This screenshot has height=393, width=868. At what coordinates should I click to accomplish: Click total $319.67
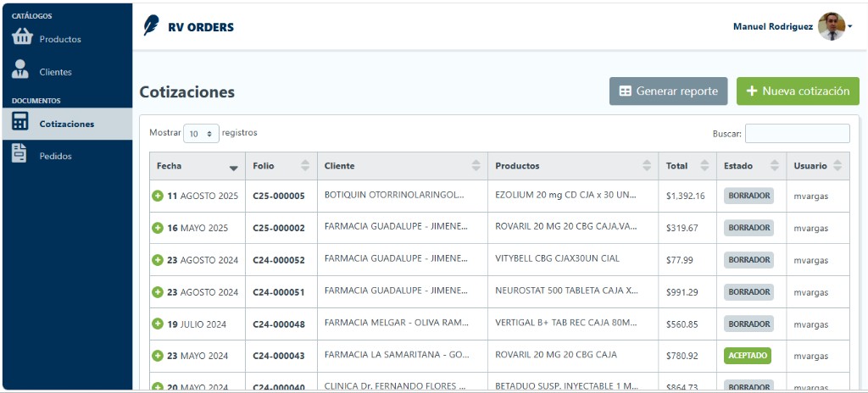(x=682, y=228)
